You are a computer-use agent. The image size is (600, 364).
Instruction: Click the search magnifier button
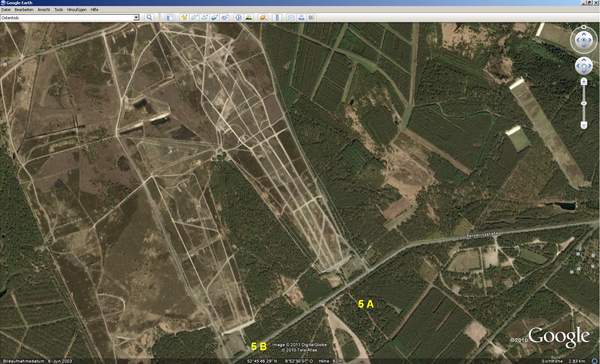click(x=149, y=18)
